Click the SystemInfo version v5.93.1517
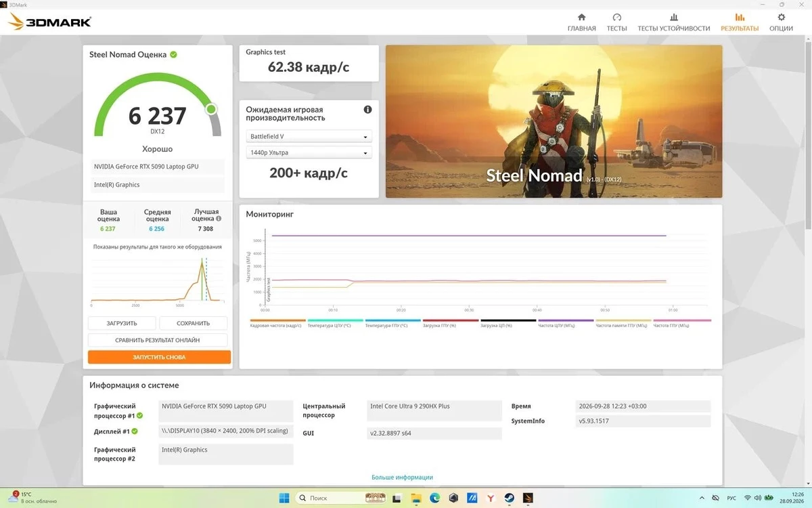The width and height of the screenshot is (812, 508). (643, 421)
